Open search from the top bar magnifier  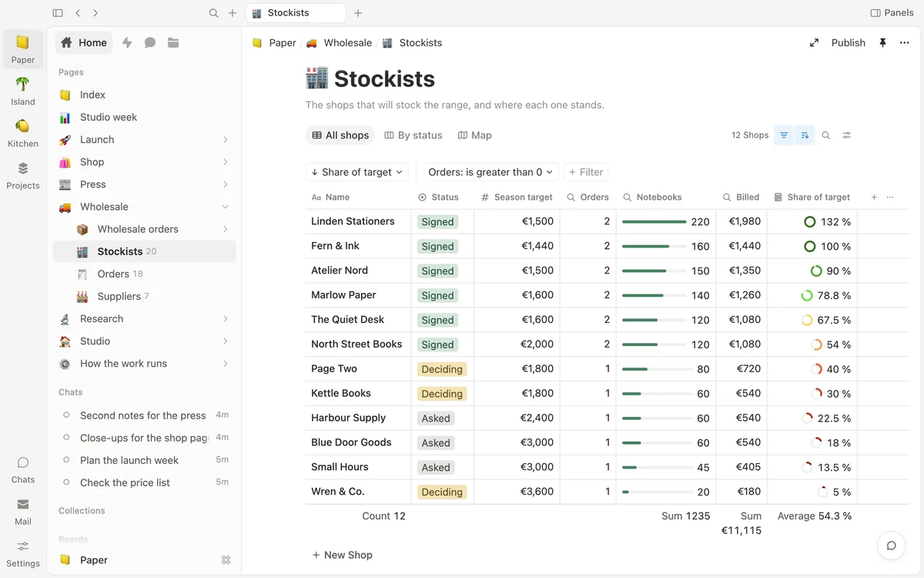click(x=214, y=13)
